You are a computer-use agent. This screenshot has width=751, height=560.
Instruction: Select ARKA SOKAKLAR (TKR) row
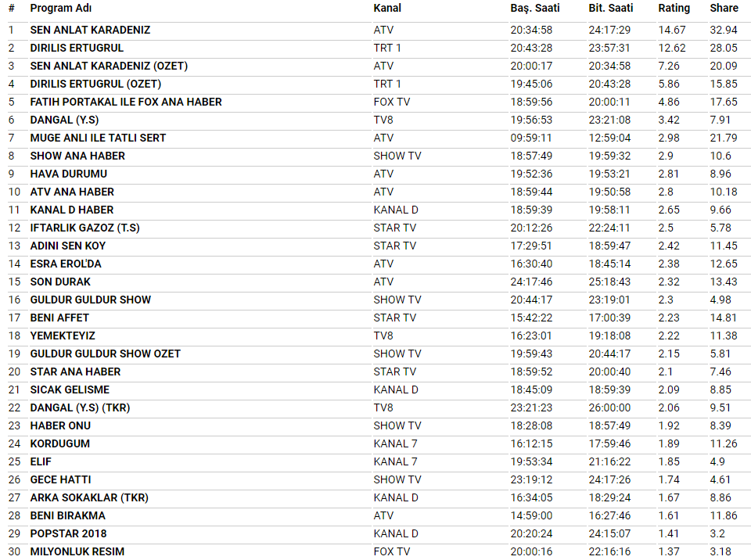(89, 497)
